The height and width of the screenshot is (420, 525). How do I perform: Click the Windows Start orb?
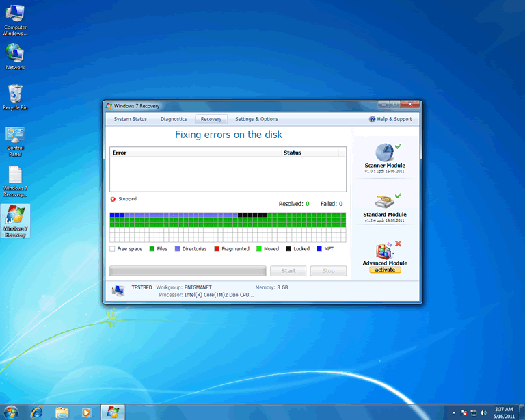point(12,411)
